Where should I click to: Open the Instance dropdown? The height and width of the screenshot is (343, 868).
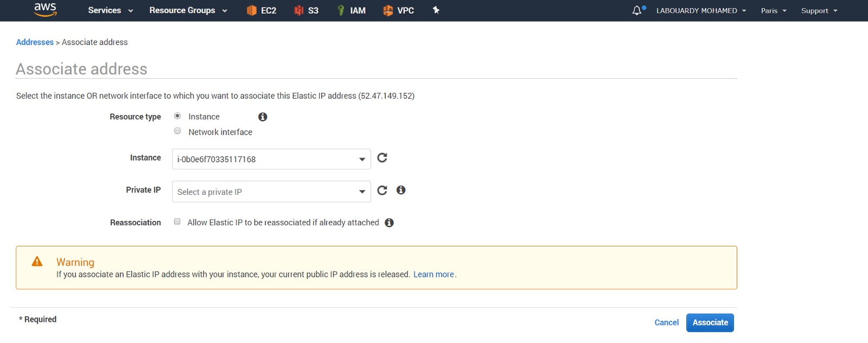(x=271, y=159)
